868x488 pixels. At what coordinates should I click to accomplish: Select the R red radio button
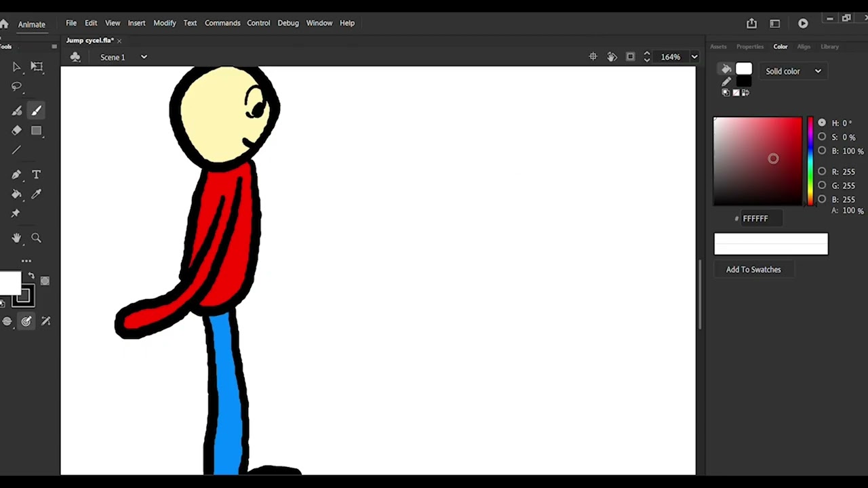coord(822,171)
